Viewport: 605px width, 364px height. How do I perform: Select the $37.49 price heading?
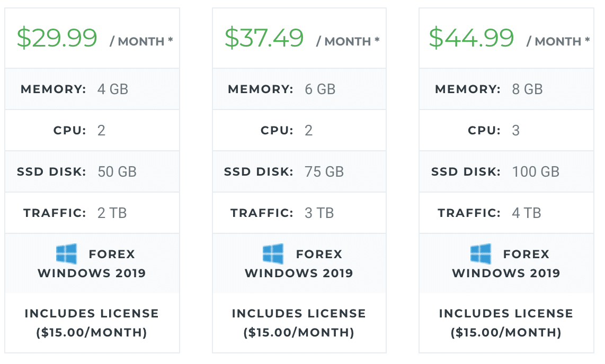click(x=264, y=38)
